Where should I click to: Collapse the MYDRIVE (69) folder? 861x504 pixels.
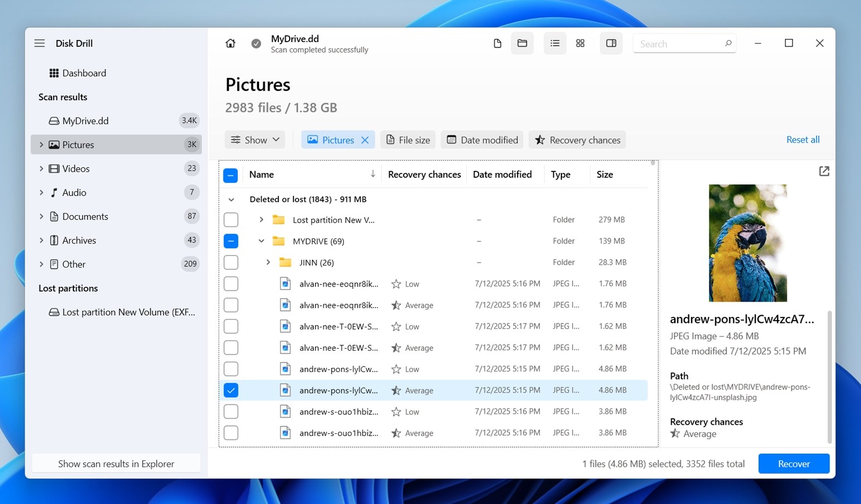coord(261,241)
